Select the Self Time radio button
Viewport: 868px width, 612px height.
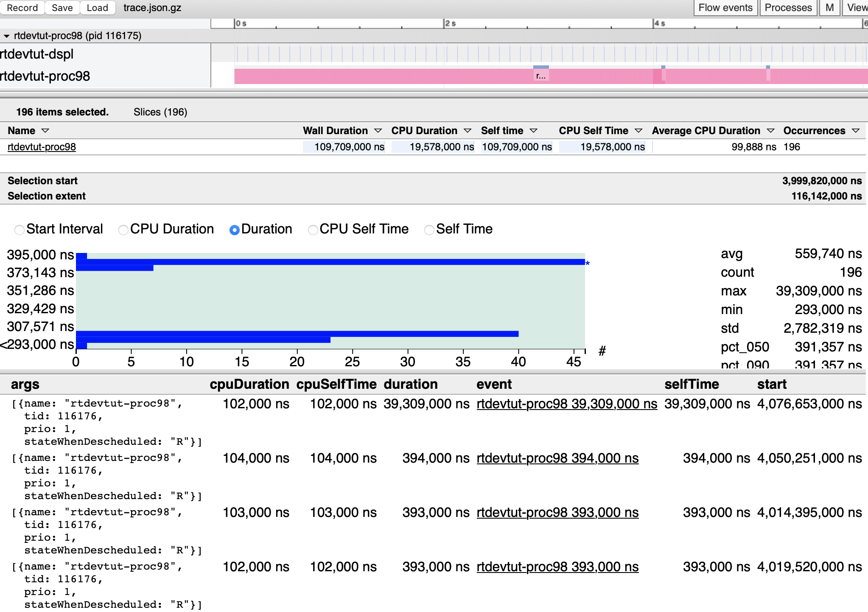(429, 230)
